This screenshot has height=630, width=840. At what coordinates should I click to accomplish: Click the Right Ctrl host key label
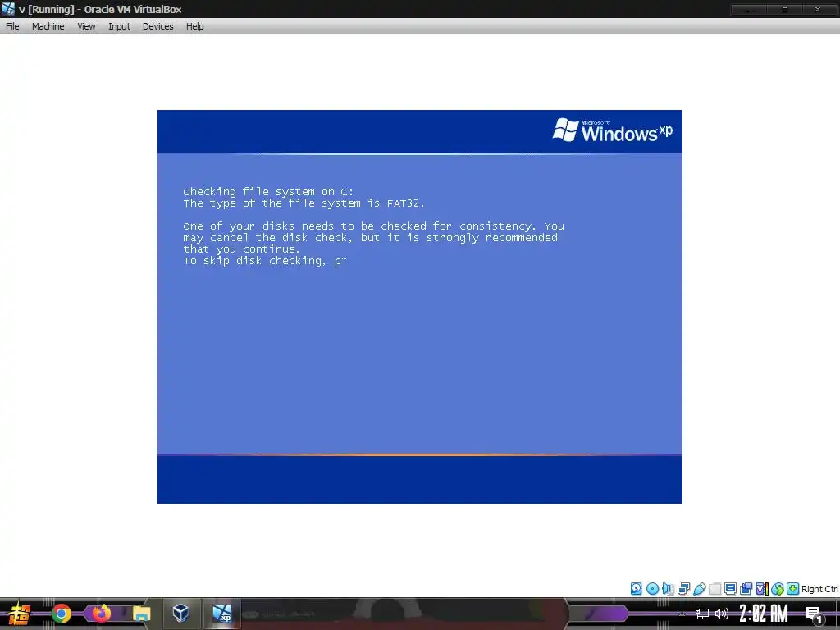point(819,589)
